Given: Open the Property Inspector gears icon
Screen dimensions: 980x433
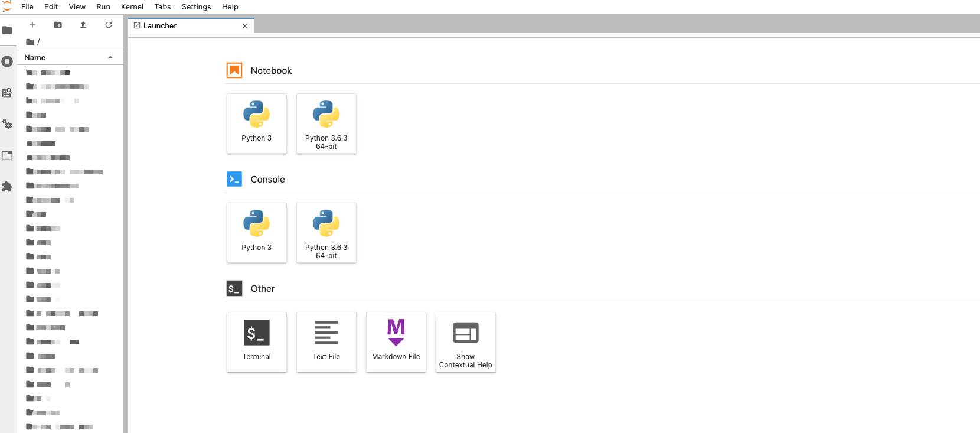Looking at the screenshot, I should tap(7, 124).
